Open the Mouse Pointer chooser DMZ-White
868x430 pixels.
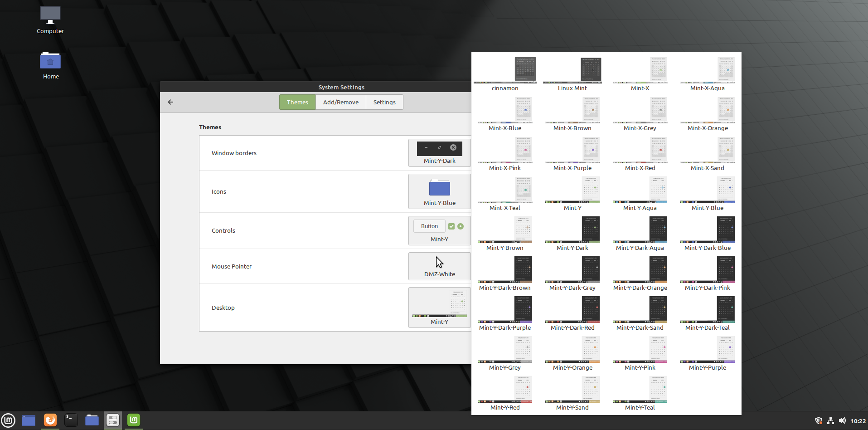tap(439, 266)
